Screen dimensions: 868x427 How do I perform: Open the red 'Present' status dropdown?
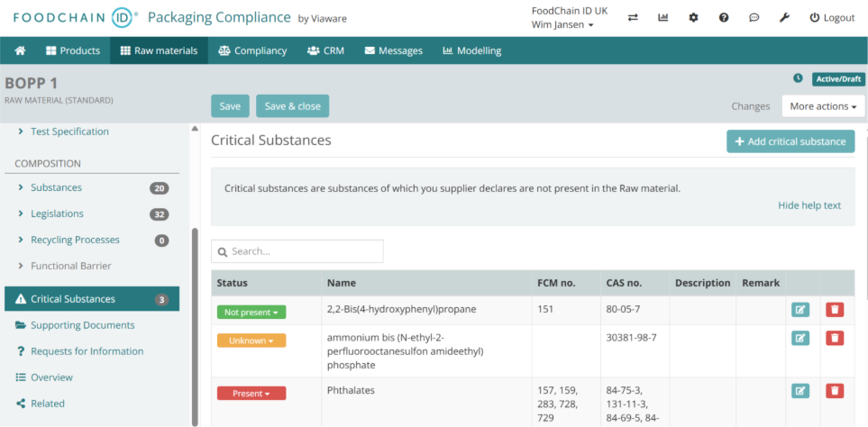tap(251, 394)
